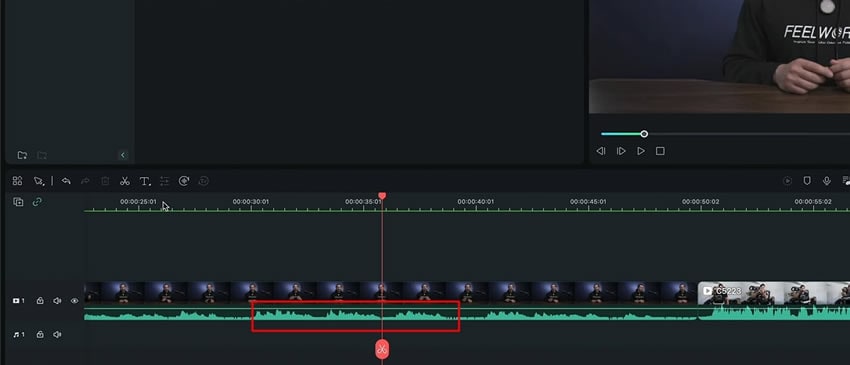
Task: Click the preview video of the seated person
Action: 719,56
